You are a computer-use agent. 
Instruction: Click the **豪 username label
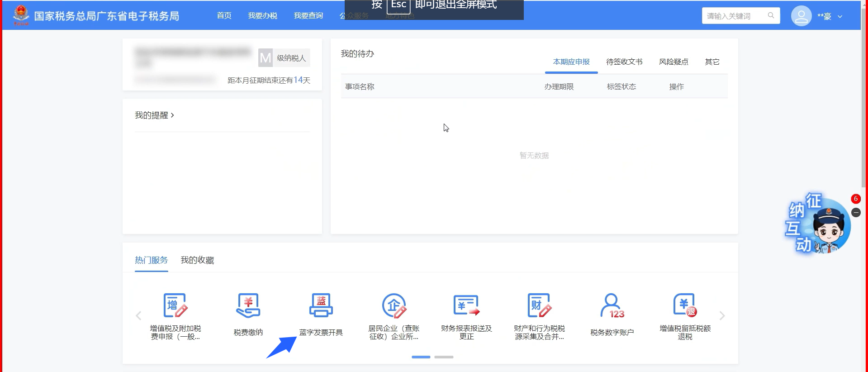824,16
